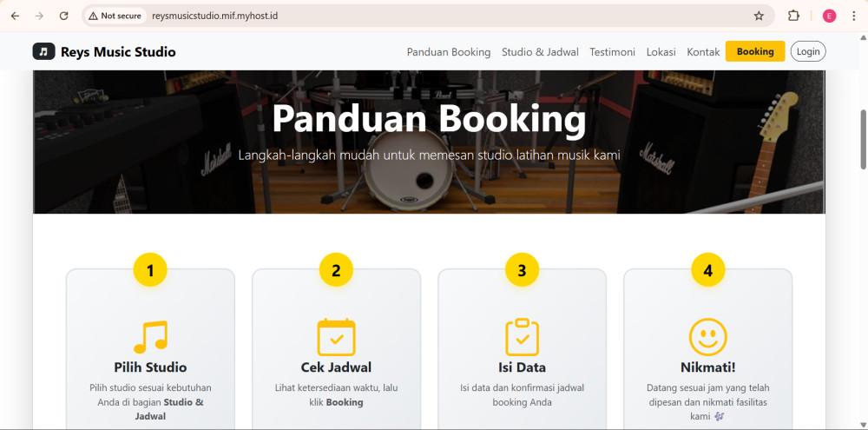Image resolution: width=868 pixels, height=430 pixels.
Task: Open the Testimoni navigation link
Action: pos(612,51)
